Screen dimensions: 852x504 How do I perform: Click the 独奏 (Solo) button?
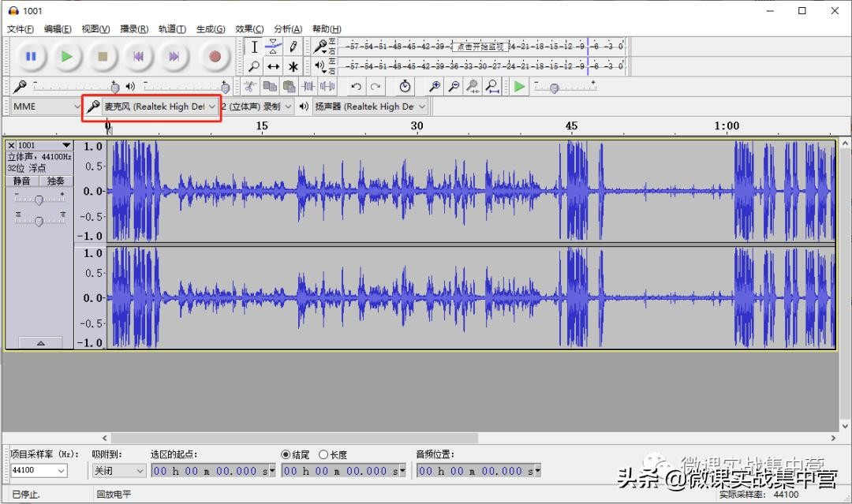(56, 181)
